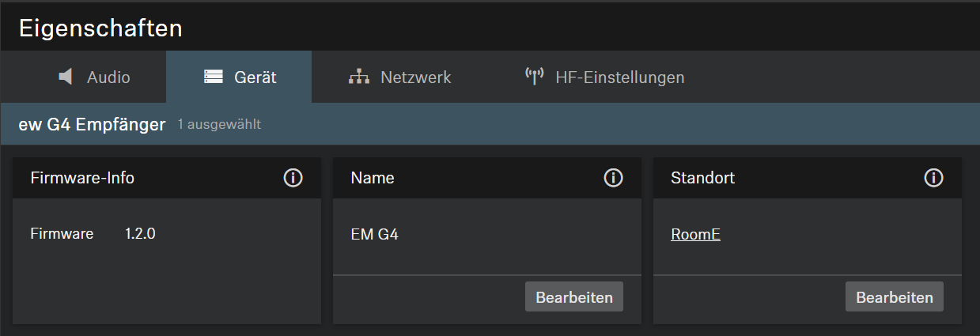Click the speaker icon on the Audio tab
The image size is (980, 336).
(66, 77)
